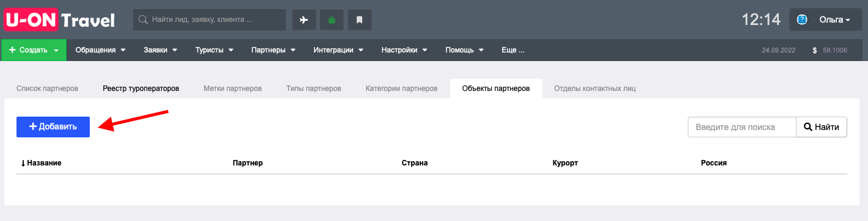Switch to the Реестр туроператоров tab
This screenshot has width=868, height=221.
pyautogui.click(x=141, y=89)
